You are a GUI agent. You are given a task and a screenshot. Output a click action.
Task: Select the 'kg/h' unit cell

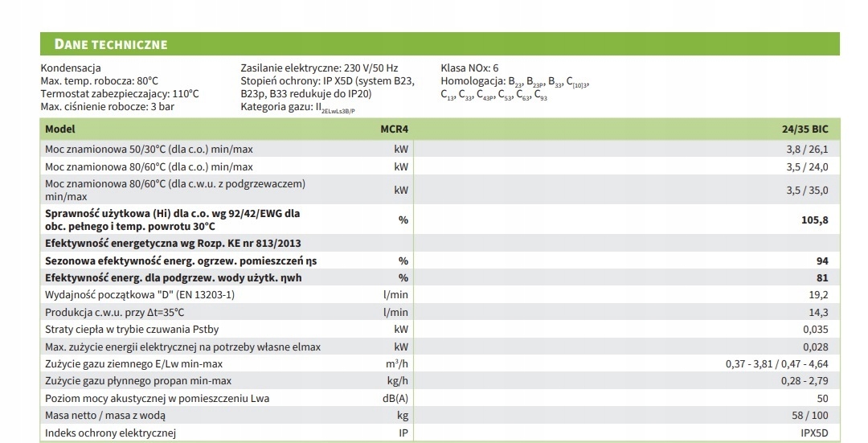click(x=398, y=381)
